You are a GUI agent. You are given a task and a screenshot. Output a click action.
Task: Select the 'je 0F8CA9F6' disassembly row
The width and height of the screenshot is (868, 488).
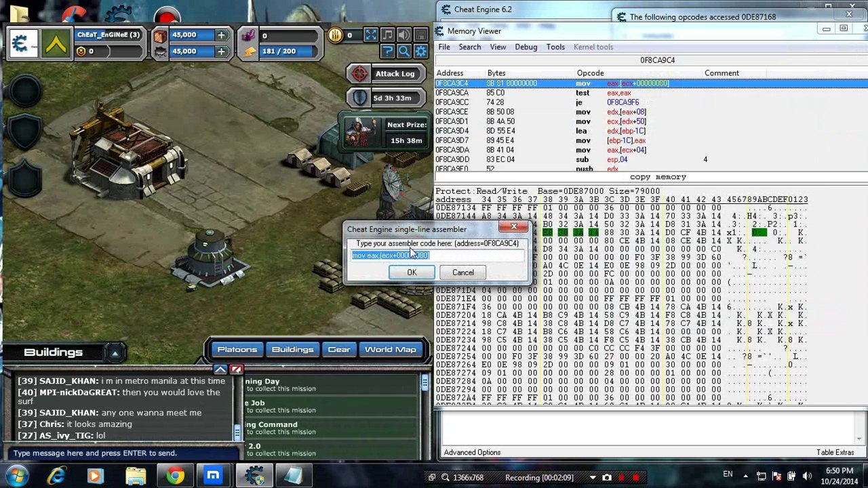pyautogui.click(x=651, y=102)
